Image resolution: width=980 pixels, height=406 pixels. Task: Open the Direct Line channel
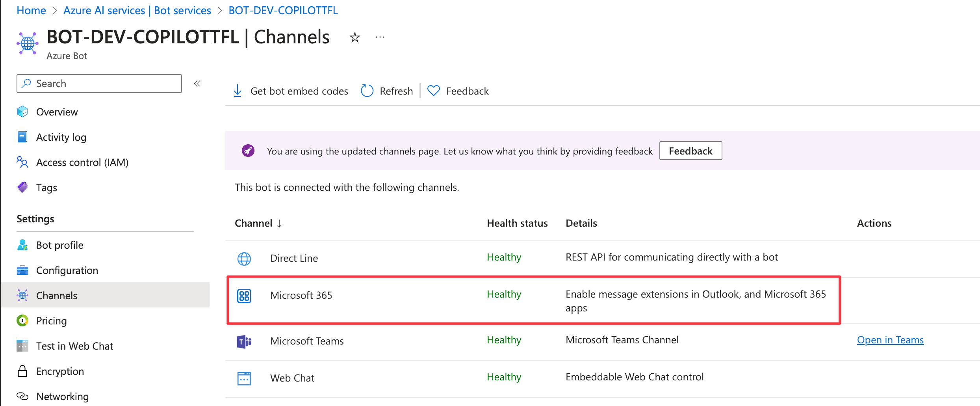click(294, 258)
